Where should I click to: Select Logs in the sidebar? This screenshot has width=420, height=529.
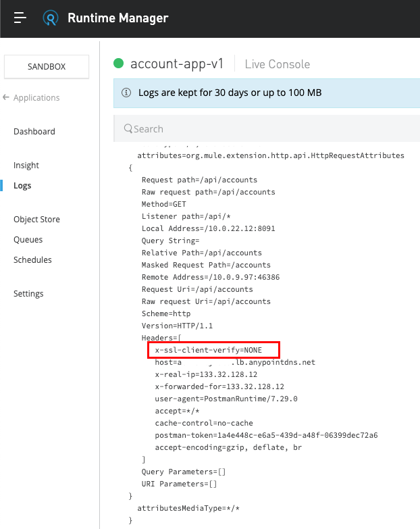22,186
